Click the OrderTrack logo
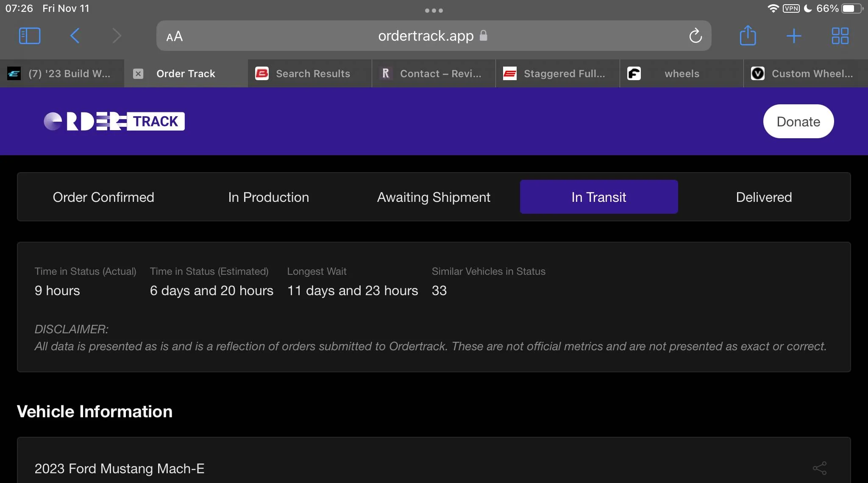The height and width of the screenshot is (483, 868). pos(114,122)
